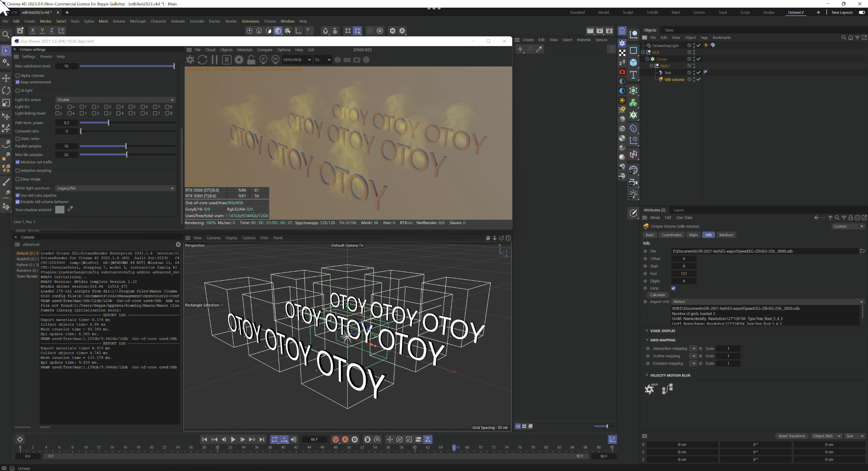This screenshot has height=471, width=868.
Task: Click the Reset Transform button
Action: [x=791, y=436]
